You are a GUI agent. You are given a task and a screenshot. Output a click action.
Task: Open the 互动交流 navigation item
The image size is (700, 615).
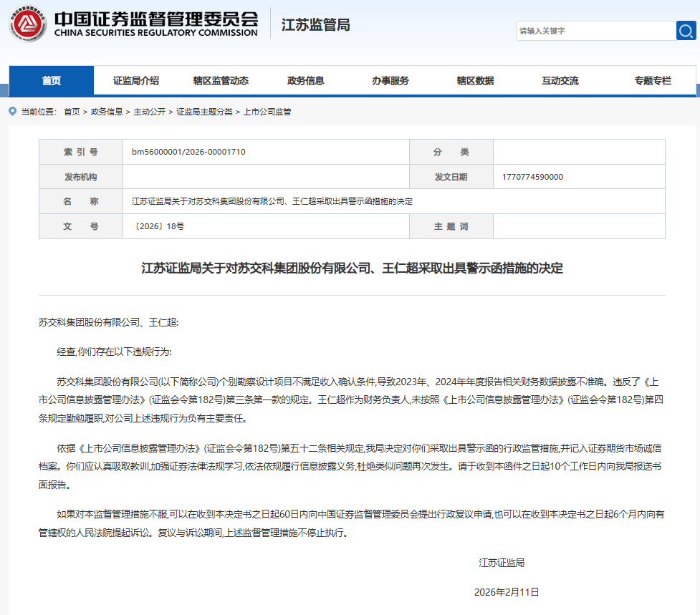point(560,81)
